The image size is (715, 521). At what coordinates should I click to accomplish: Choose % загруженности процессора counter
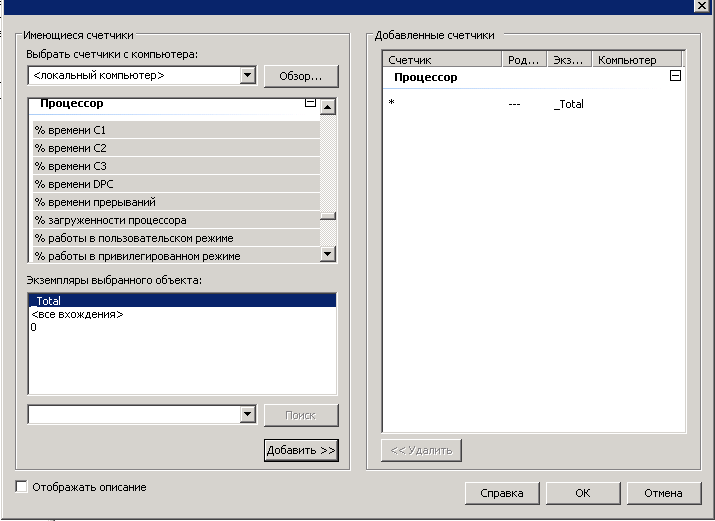click(110, 220)
